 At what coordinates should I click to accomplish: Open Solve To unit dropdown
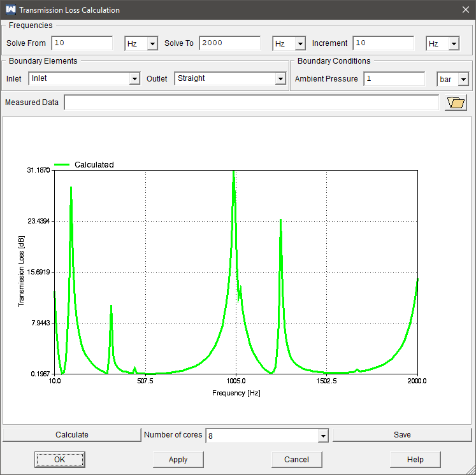point(300,43)
